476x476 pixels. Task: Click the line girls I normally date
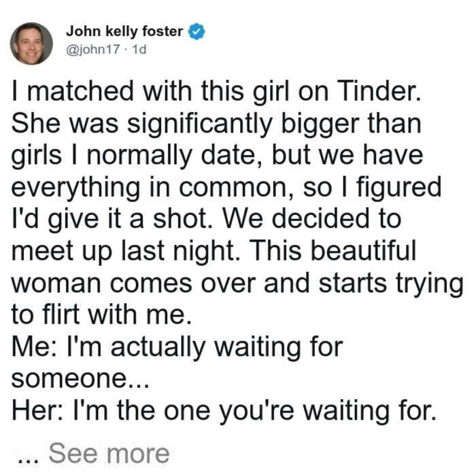click(217, 157)
